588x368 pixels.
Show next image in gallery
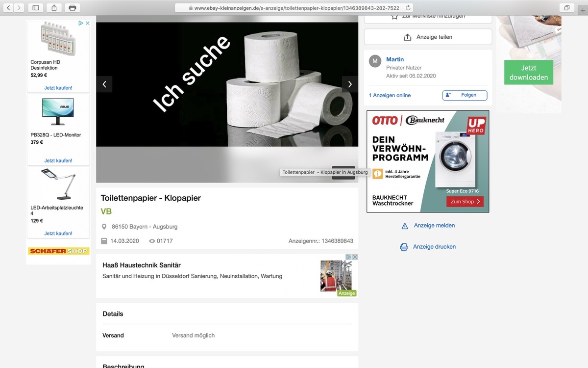pos(350,84)
